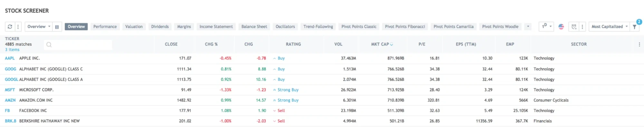
Task: Switch to the Oscillators tab
Action: [285, 26]
